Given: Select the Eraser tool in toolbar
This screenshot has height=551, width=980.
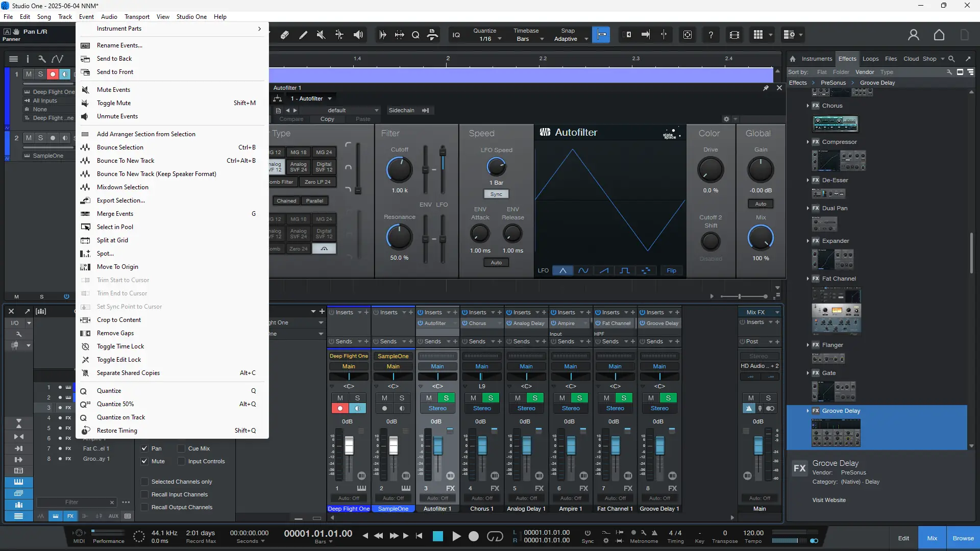Looking at the screenshot, I should point(285,35).
